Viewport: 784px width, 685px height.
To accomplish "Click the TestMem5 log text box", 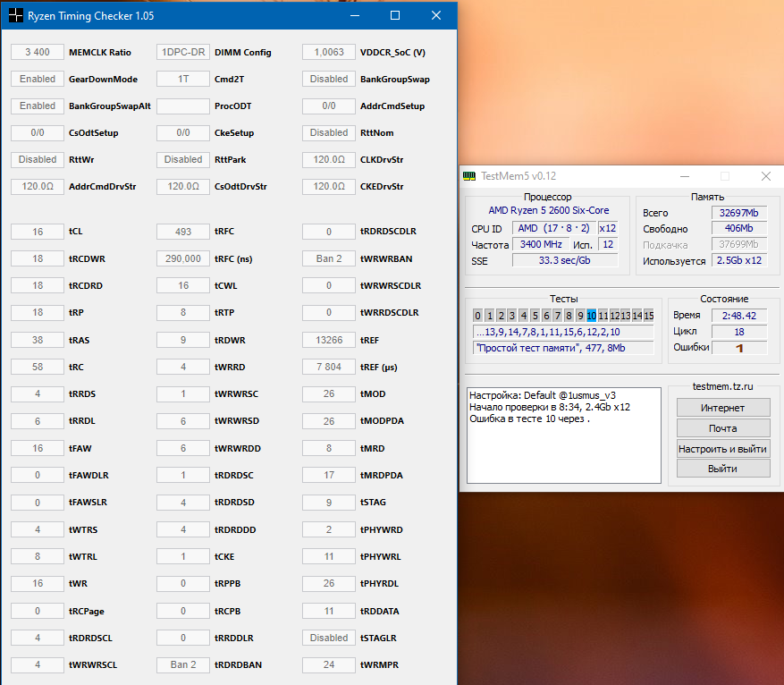I will (564, 435).
